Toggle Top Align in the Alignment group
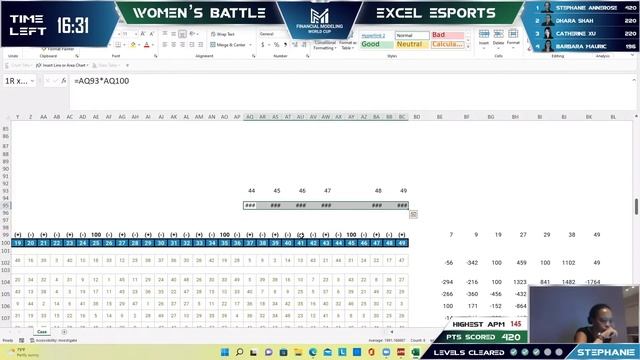Viewport: 640px width, 360px height. (x=165, y=34)
